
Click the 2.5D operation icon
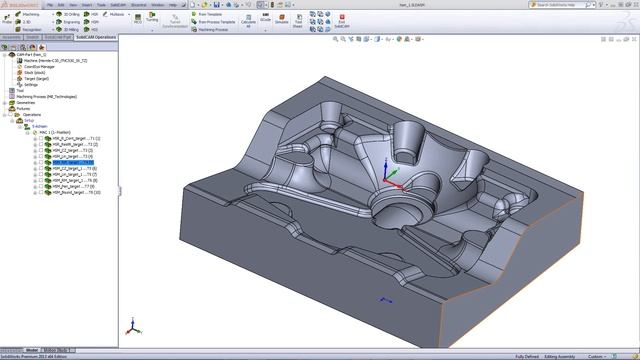pos(18,22)
